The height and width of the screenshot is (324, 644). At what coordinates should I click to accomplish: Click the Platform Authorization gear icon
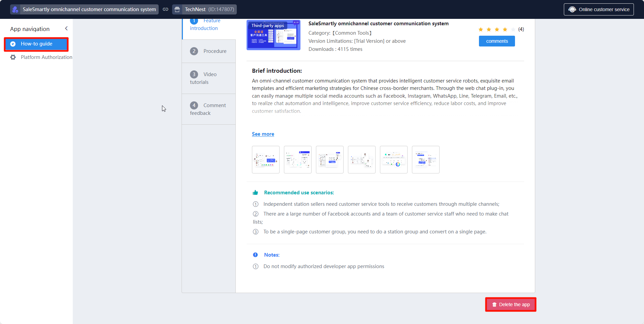click(13, 57)
